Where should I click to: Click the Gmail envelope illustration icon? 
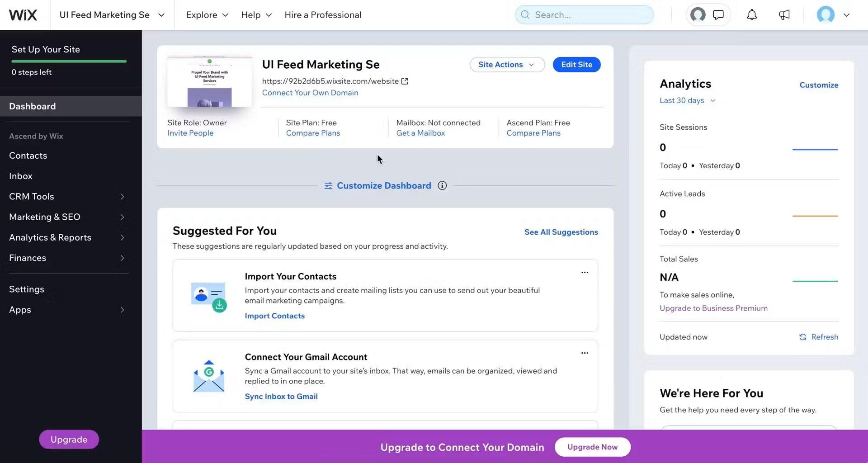pyautogui.click(x=209, y=376)
